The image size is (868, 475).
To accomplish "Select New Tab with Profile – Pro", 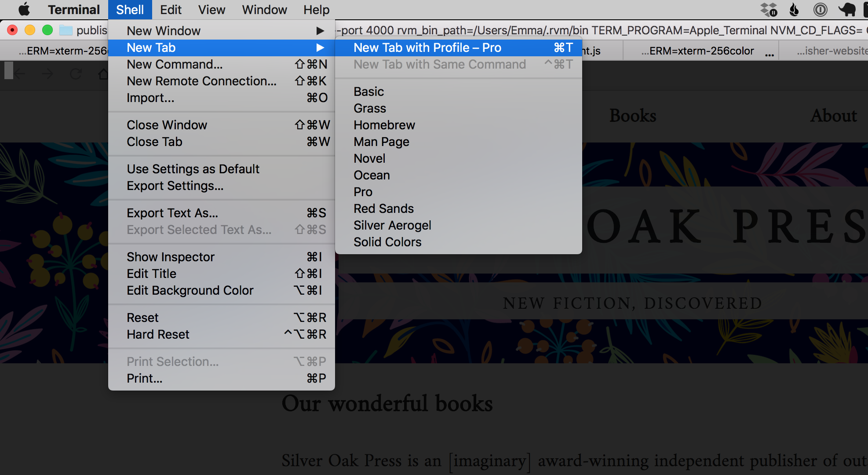I will (x=459, y=47).
